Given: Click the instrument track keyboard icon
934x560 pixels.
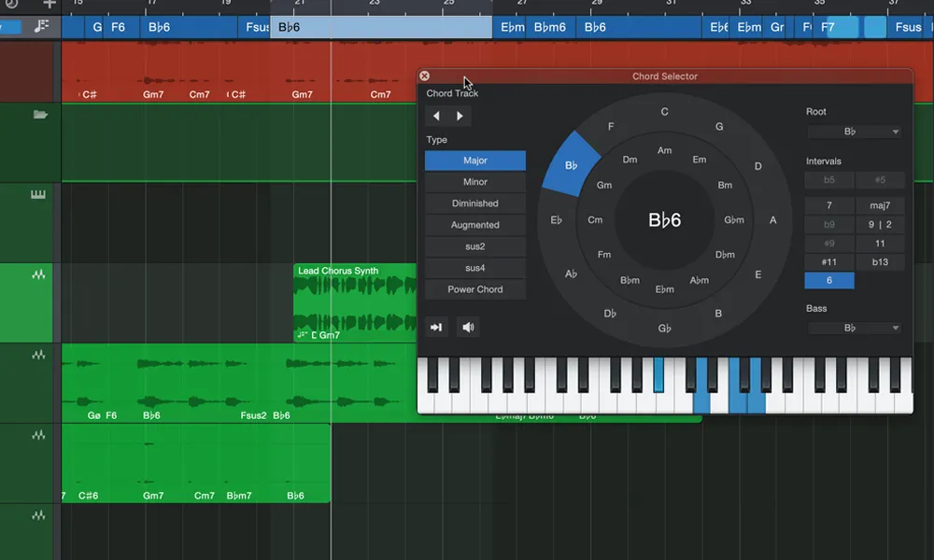Looking at the screenshot, I should pyautogui.click(x=38, y=195).
